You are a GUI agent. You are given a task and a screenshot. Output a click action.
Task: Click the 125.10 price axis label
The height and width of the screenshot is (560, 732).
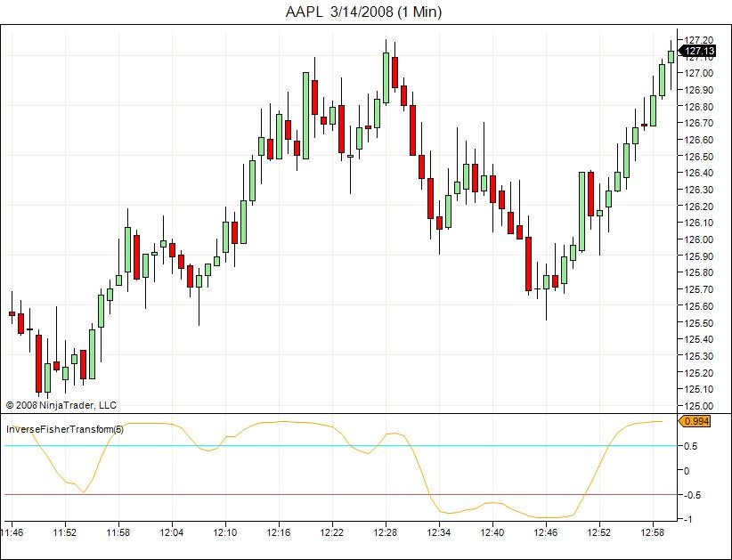tap(698, 390)
